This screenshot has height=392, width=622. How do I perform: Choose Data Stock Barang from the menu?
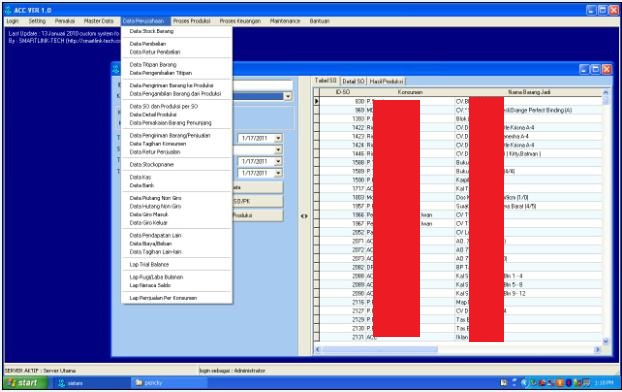pyautogui.click(x=152, y=31)
